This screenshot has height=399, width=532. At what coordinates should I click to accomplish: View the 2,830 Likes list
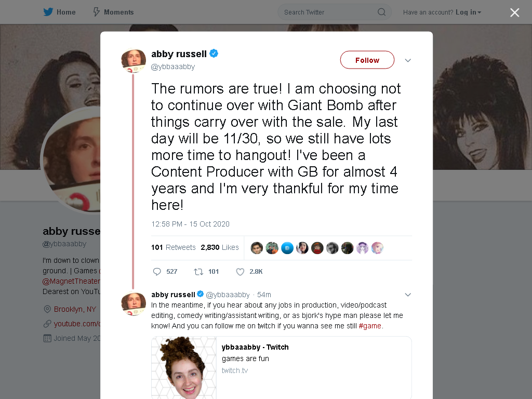pos(220,247)
